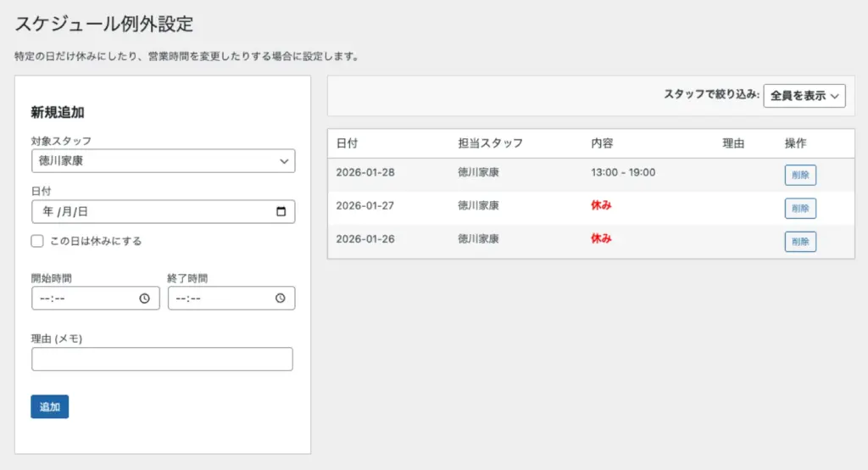Expand the 全員を表示 staff filter dropdown

[x=804, y=96]
